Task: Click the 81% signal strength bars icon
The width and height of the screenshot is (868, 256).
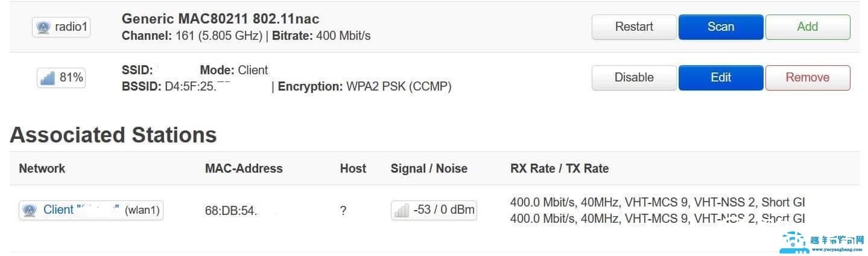Action: (x=47, y=78)
